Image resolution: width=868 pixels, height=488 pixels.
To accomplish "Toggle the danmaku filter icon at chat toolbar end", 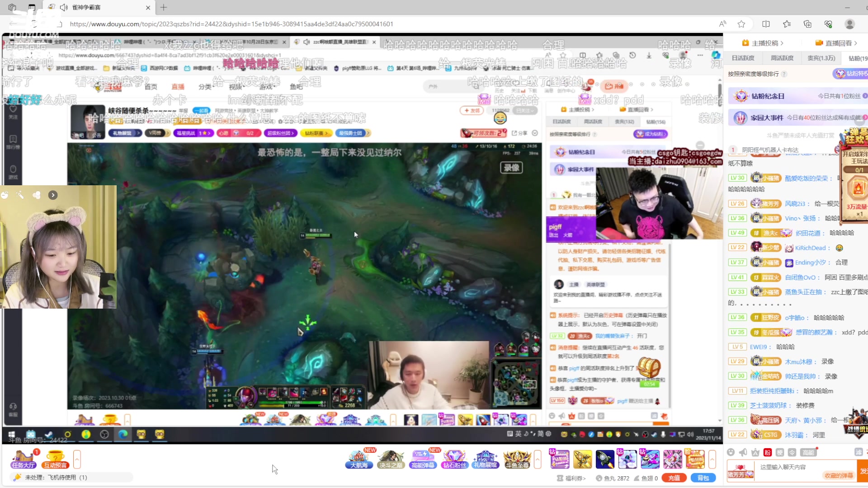I will [x=858, y=452].
